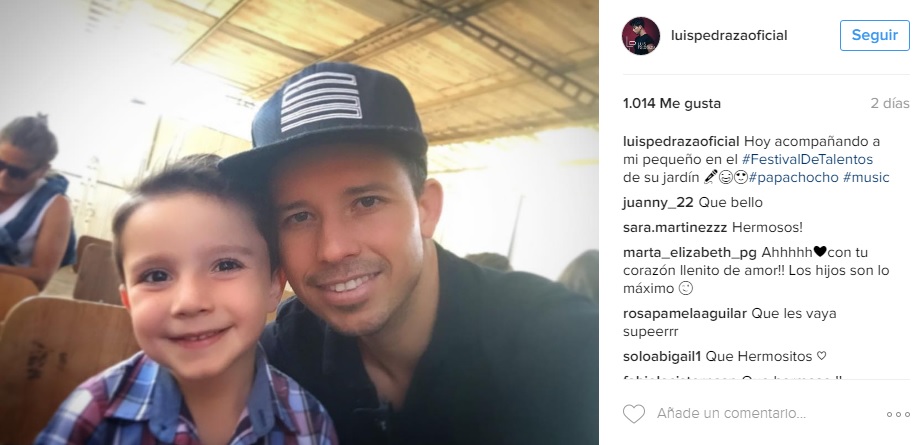Open the #FestivalDeTalentos hashtag

tap(807, 159)
